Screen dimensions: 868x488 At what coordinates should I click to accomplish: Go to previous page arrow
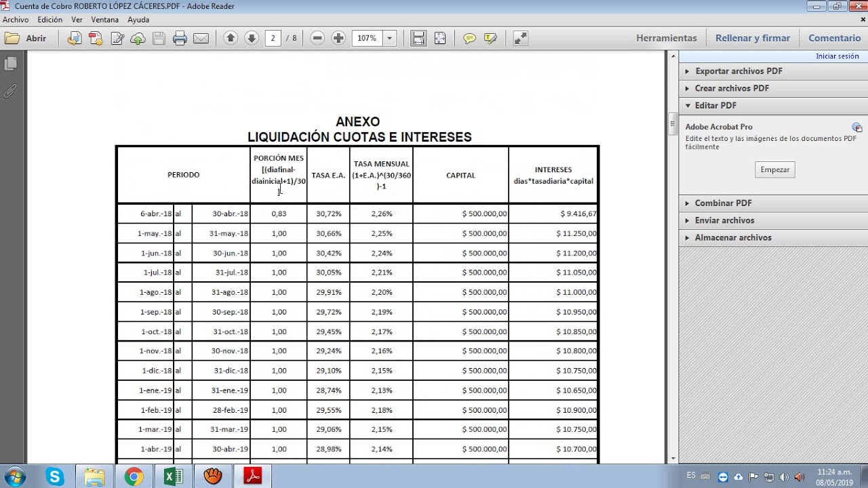pyautogui.click(x=231, y=38)
